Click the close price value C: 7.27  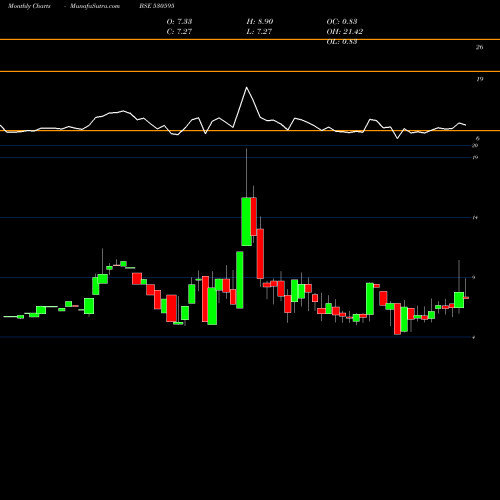[x=179, y=31]
